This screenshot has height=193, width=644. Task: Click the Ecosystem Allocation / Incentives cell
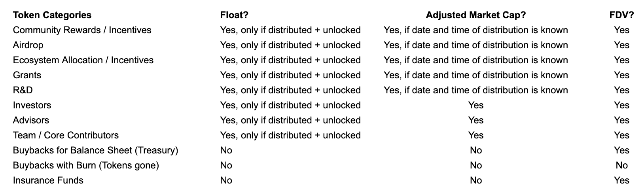tap(83, 60)
